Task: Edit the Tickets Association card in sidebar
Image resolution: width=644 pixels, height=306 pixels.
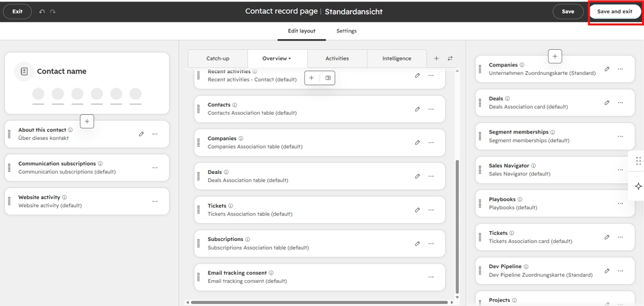Action: pyautogui.click(x=607, y=238)
